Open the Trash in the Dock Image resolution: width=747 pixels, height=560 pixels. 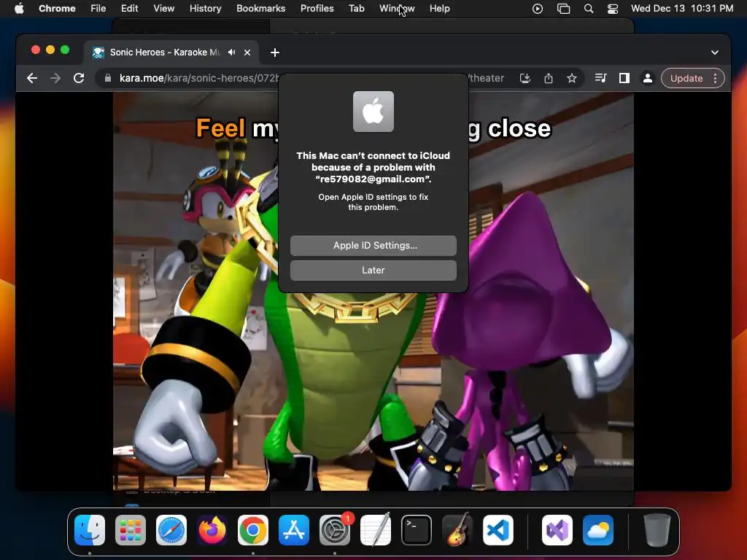tap(657, 530)
